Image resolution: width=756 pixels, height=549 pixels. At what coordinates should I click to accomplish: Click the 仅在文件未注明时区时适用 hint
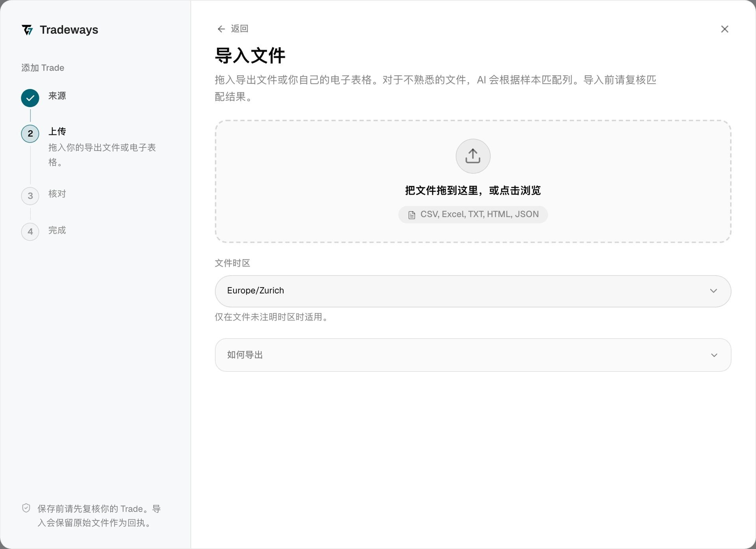click(272, 317)
